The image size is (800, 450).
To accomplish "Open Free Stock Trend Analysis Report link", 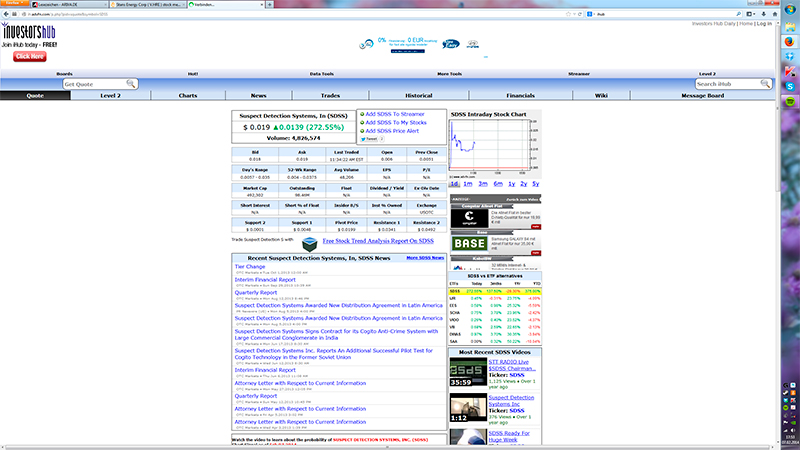I will pyautogui.click(x=378, y=242).
